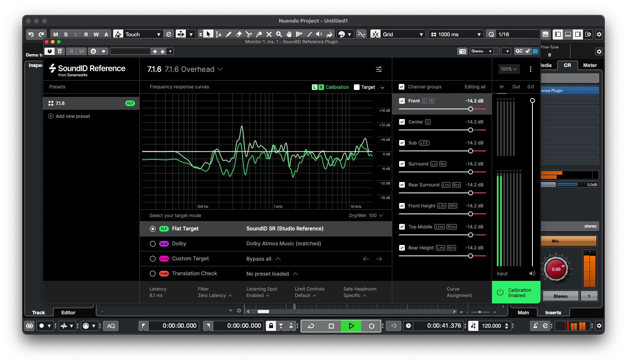The height and width of the screenshot is (364, 627).
Task: Select the Zoom magnifier tool
Action: point(279,34)
